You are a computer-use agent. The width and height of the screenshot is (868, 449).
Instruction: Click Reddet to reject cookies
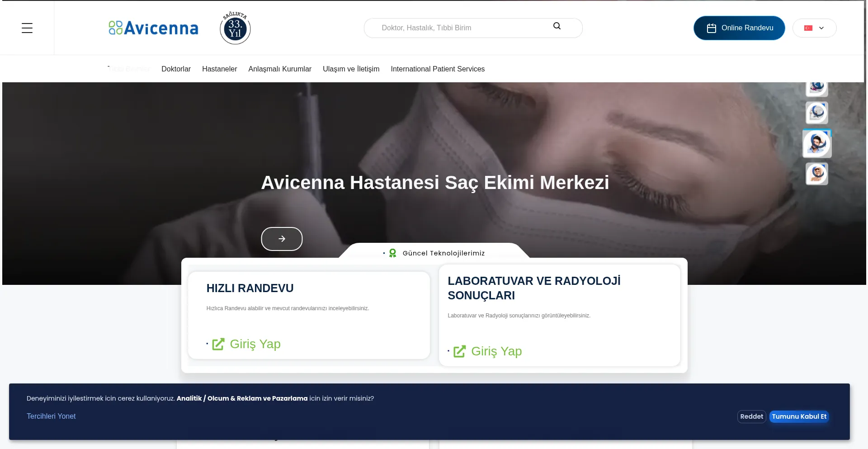click(x=751, y=416)
